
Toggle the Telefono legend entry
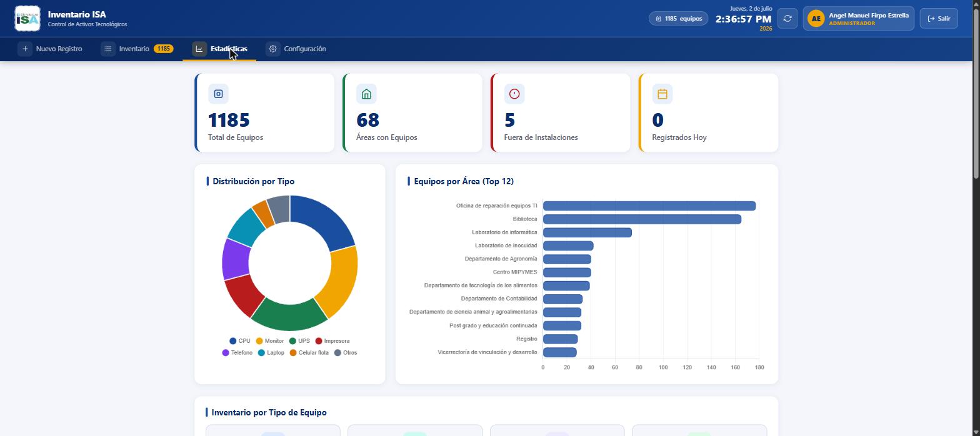[x=237, y=353]
